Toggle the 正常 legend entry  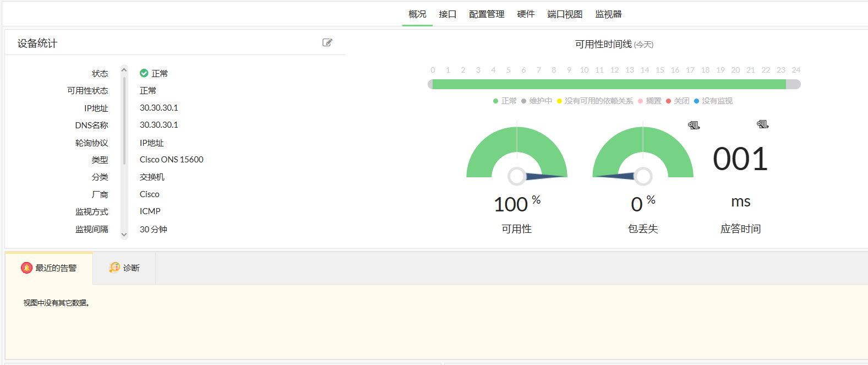[505, 101]
